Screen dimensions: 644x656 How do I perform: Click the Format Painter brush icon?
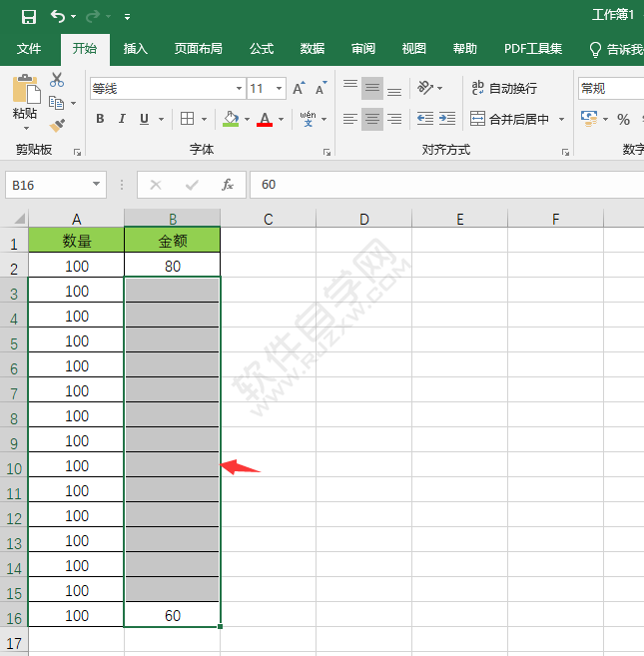pyautogui.click(x=57, y=125)
